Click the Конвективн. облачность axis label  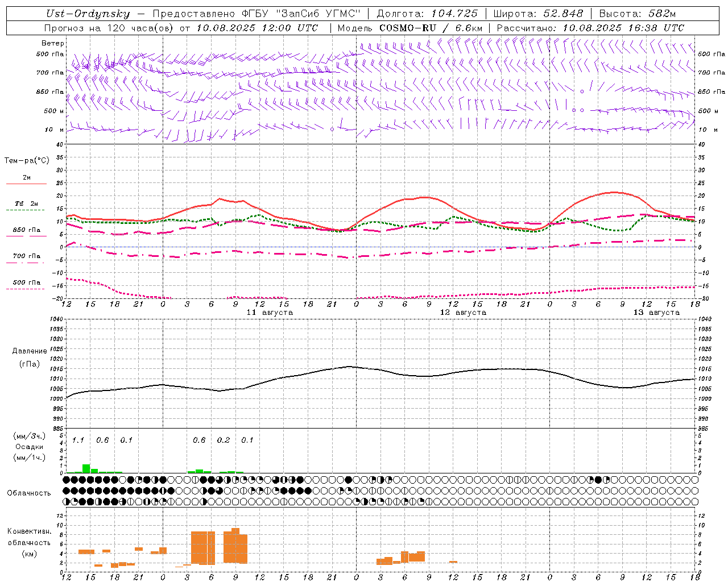coord(29,543)
